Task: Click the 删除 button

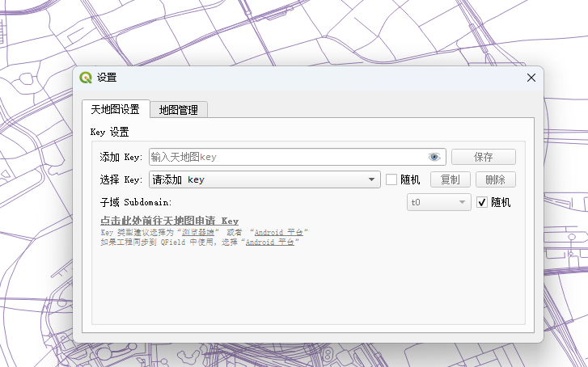Action: coord(495,179)
